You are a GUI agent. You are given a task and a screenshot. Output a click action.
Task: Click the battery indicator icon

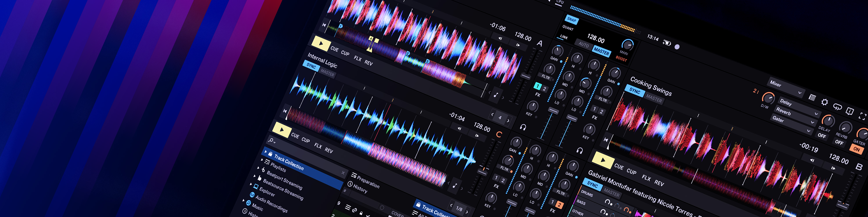click(666, 43)
